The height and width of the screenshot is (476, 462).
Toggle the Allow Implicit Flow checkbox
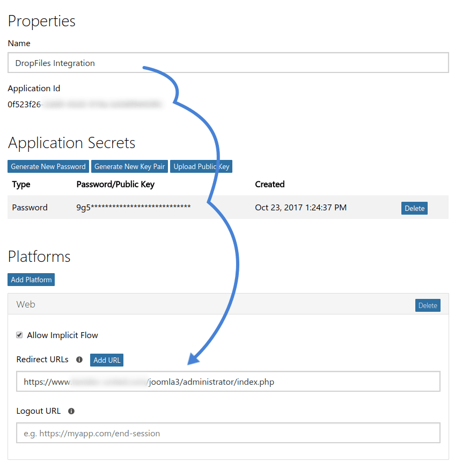point(20,335)
